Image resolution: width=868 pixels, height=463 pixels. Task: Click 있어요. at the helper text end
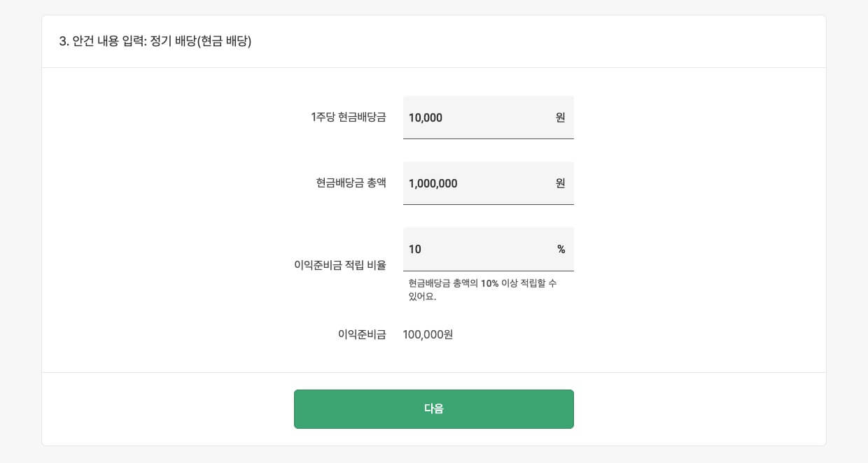pos(422,297)
